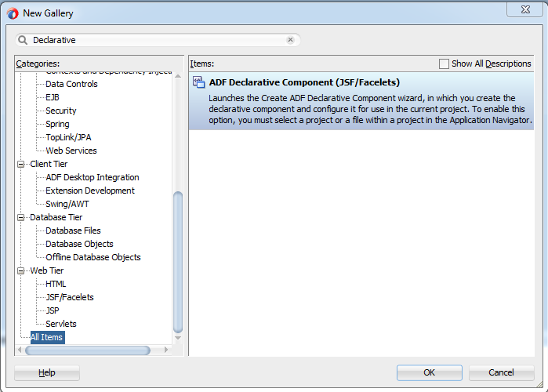
Task: Click the OK button
Action: coord(429,372)
